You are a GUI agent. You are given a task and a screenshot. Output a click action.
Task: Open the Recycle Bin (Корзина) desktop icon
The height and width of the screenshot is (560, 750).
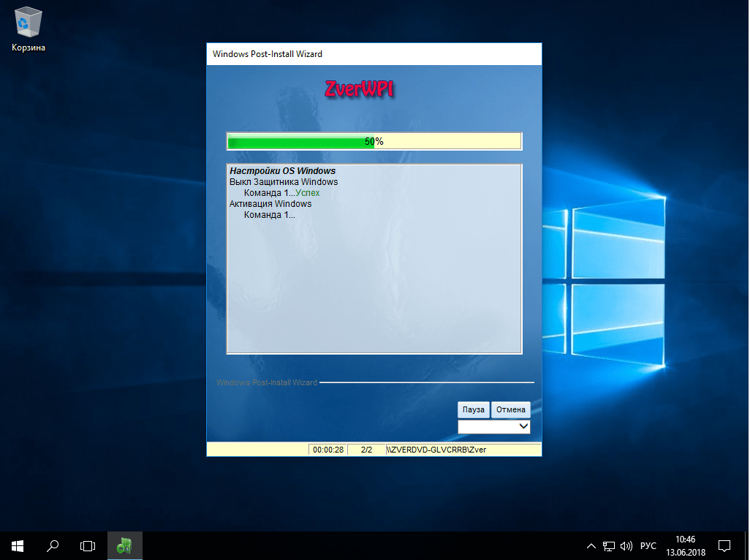point(29,29)
